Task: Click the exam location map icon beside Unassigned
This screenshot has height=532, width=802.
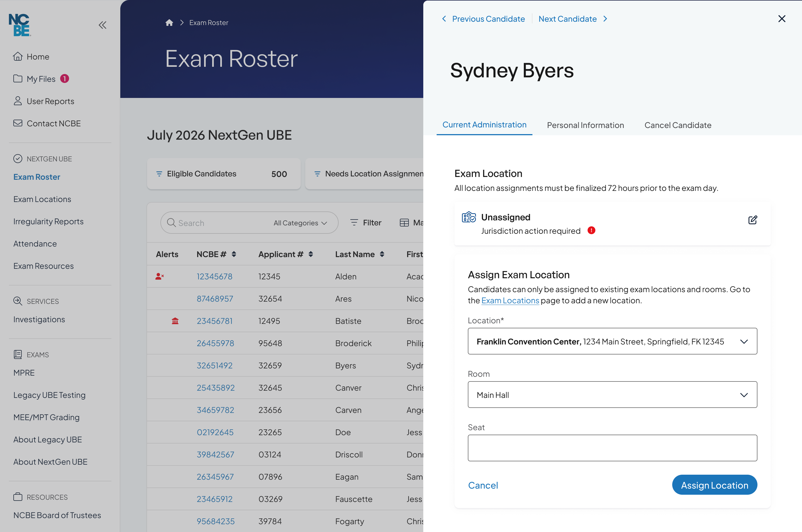Action: [x=469, y=217]
